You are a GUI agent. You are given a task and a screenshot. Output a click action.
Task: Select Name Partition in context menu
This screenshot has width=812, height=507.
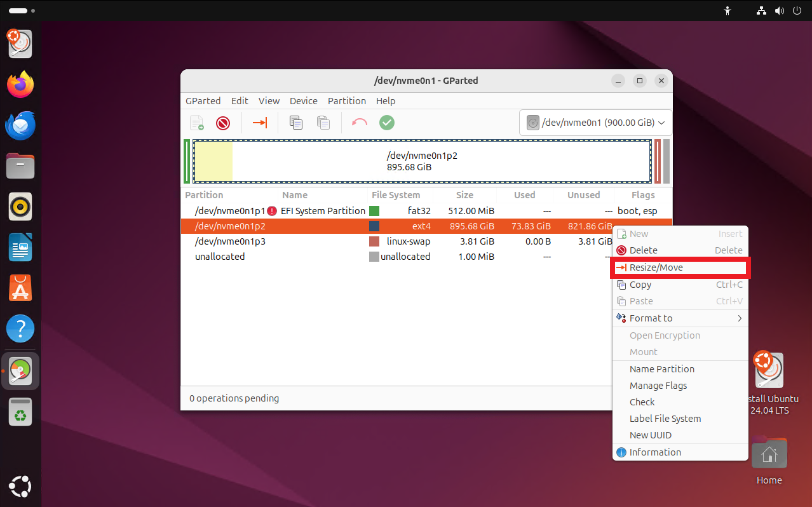(x=680, y=369)
